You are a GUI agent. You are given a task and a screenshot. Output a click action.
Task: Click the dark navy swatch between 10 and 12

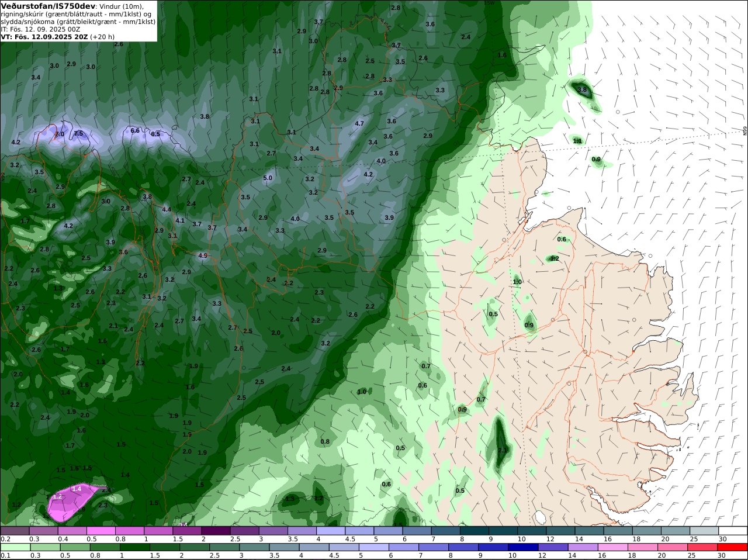point(522,547)
